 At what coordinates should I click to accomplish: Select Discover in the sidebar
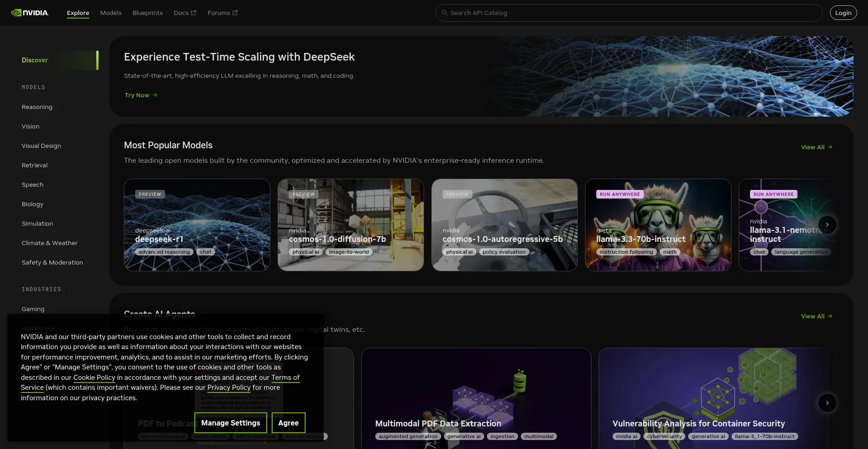tap(35, 60)
